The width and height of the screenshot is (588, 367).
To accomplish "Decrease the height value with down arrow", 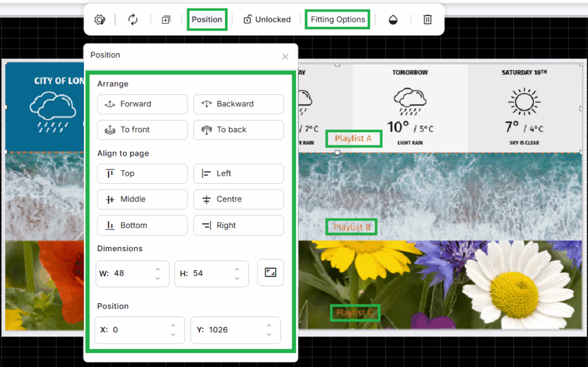I will point(237,279).
